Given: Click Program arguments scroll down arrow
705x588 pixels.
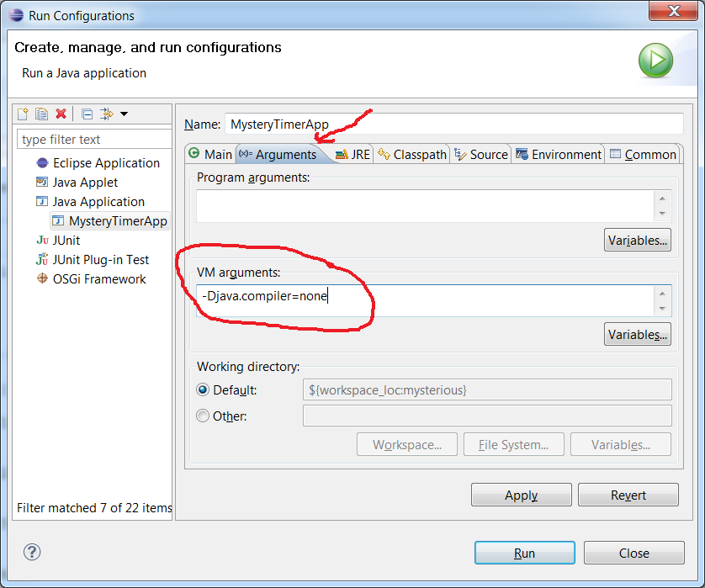Looking at the screenshot, I should pyautogui.click(x=662, y=214).
